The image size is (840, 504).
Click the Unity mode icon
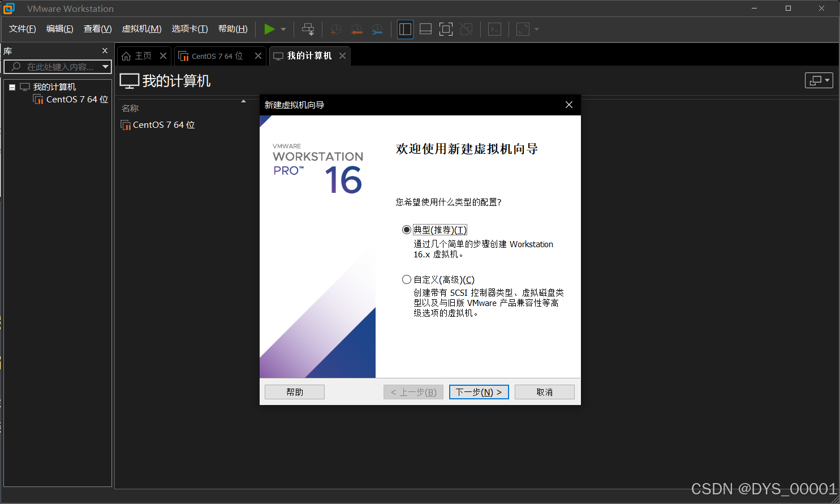coord(467,29)
